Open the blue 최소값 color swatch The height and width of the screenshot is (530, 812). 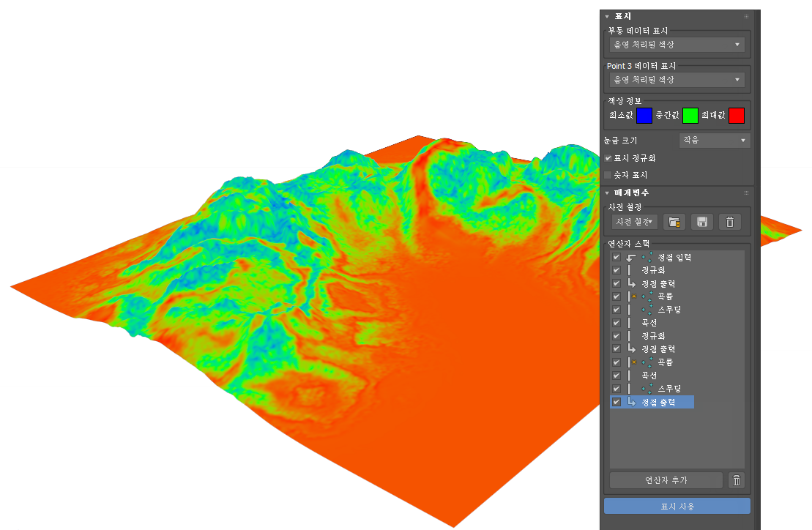click(x=644, y=116)
